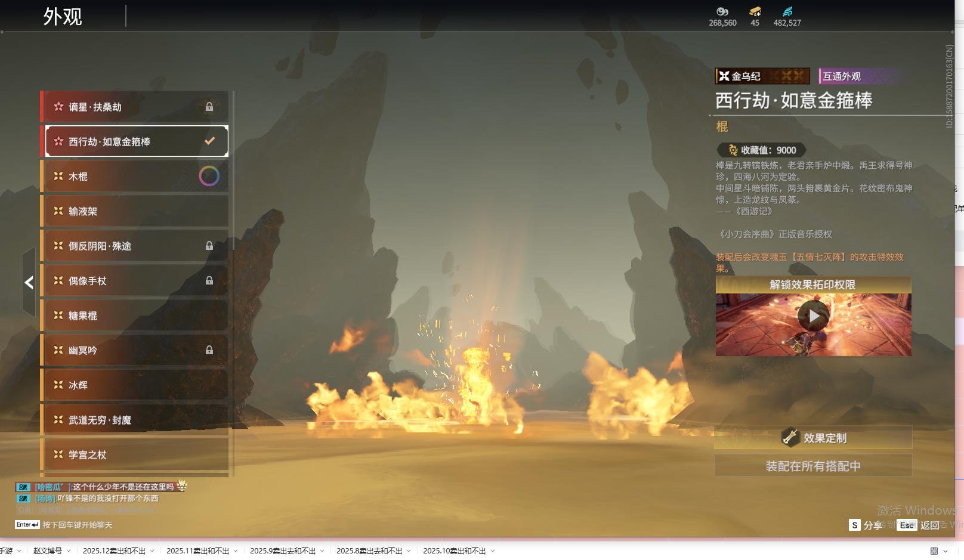Play the effect preview video
Image resolution: width=964 pixels, height=560 pixels.
pyautogui.click(x=813, y=316)
